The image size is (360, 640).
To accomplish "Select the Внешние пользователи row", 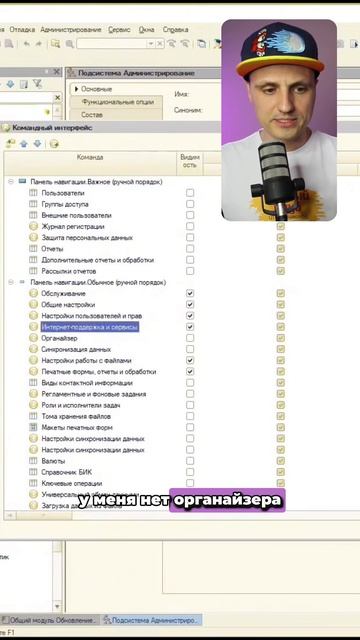I will click(x=76, y=215).
